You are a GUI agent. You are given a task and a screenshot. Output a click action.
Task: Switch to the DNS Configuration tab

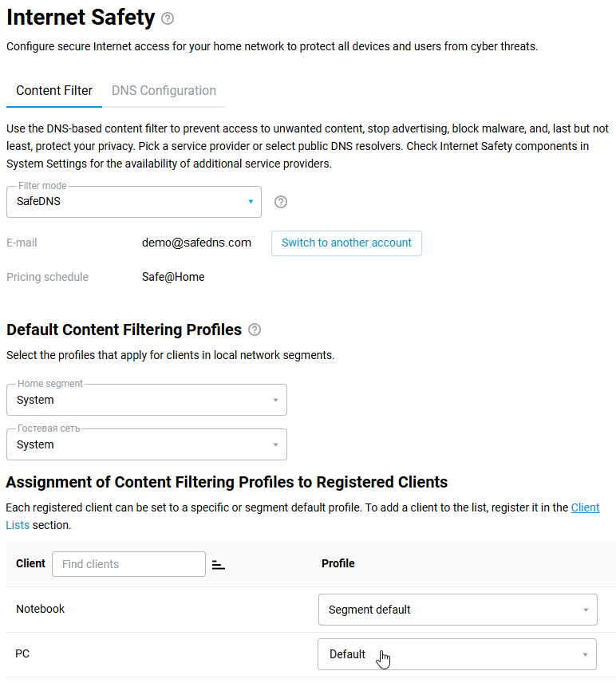pyautogui.click(x=164, y=91)
